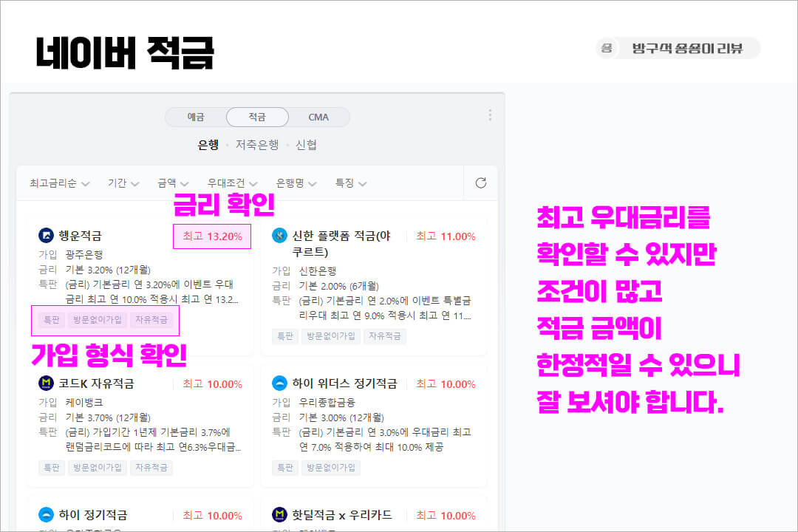This screenshot has width=798, height=532.
Task: Expand the 은행명 filter dropdown
Action: 296,183
